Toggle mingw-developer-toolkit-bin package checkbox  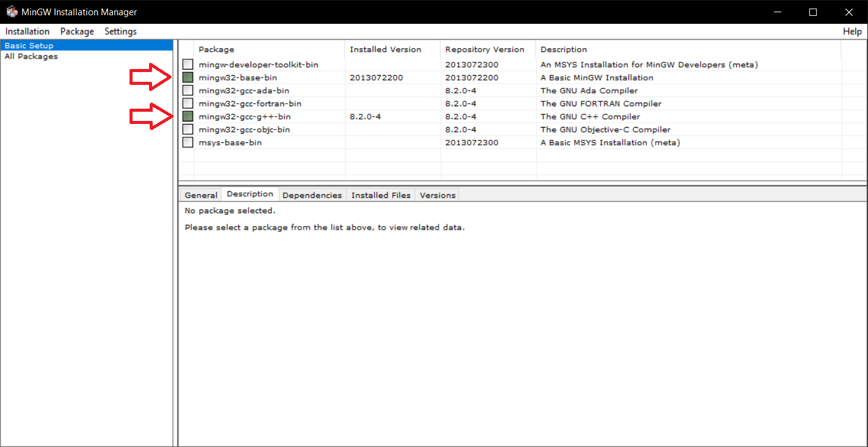coord(188,65)
